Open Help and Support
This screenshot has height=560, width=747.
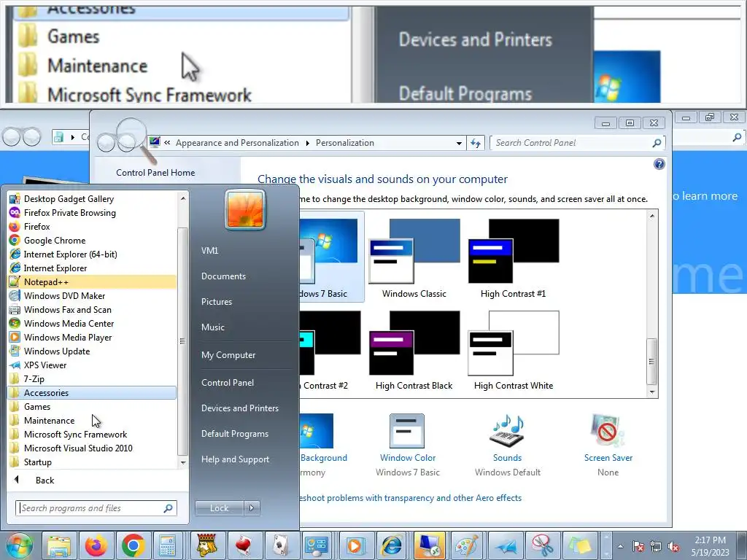tap(235, 459)
